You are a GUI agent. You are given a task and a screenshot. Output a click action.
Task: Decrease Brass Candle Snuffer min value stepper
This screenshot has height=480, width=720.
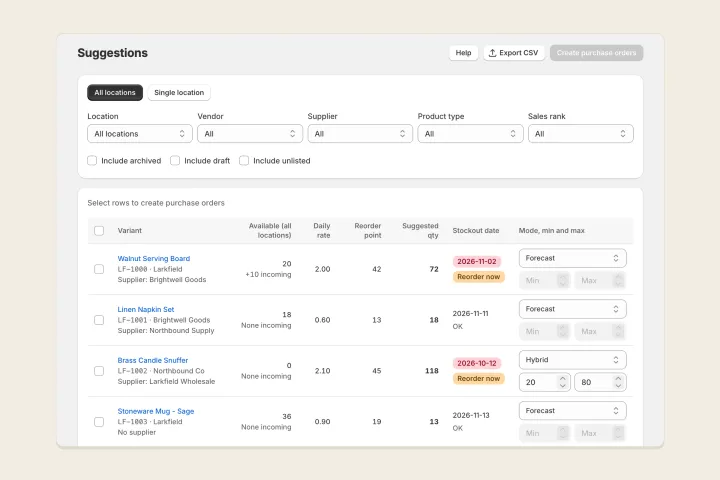click(x=563, y=386)
